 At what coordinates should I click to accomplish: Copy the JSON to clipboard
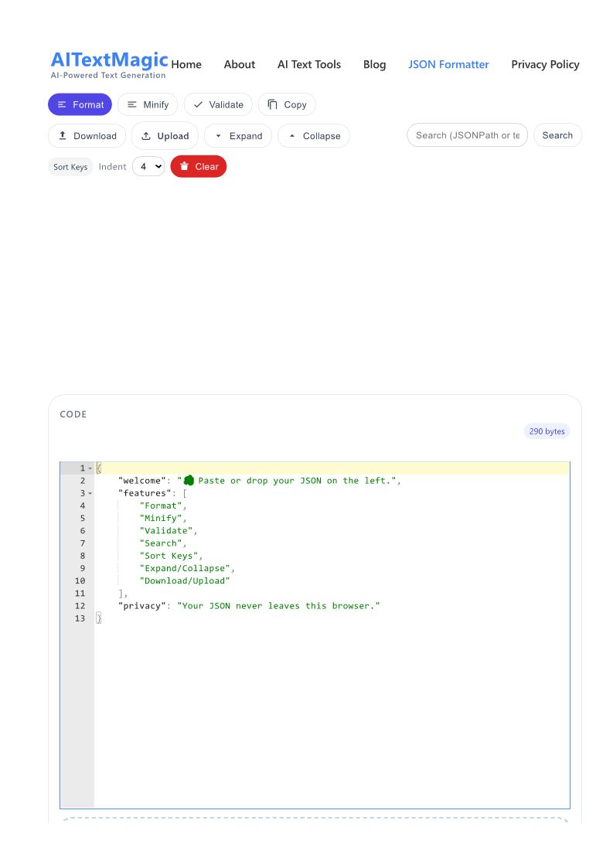[287, 105]
